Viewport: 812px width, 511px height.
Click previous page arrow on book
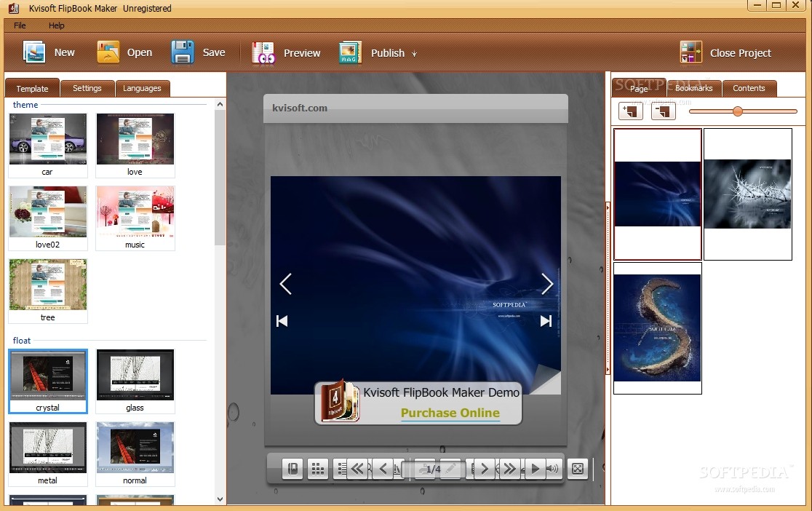tap(285, 283)
